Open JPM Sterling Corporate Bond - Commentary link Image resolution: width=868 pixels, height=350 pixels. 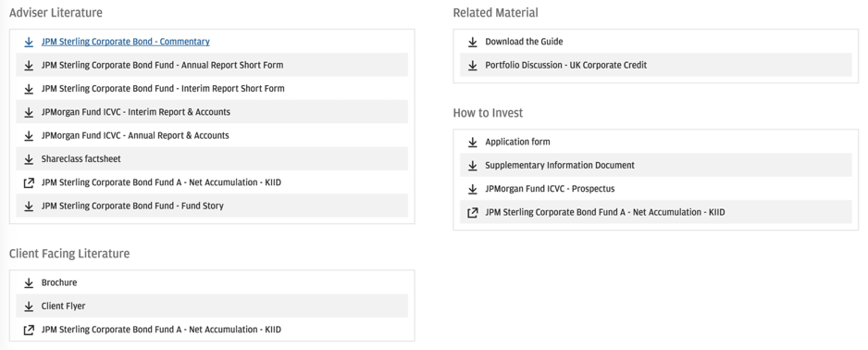tap(126, 42)
